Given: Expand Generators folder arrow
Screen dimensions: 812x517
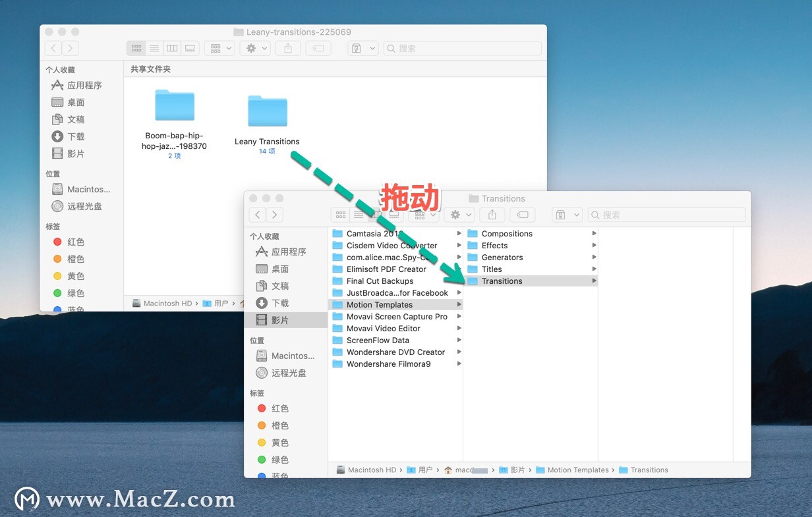Looking at the screenshot, I should click(594, 258).
